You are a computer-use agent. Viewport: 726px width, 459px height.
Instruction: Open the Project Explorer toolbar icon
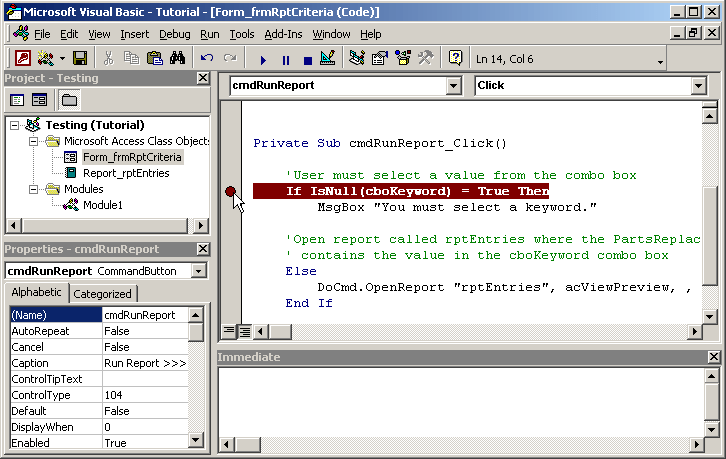[357, 58]
